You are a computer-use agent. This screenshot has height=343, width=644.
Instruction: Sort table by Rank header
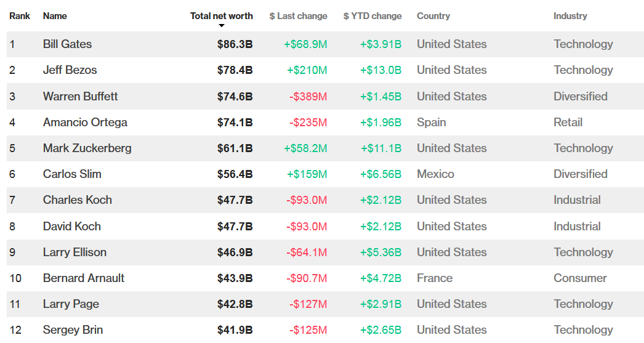tap(19, 16)
